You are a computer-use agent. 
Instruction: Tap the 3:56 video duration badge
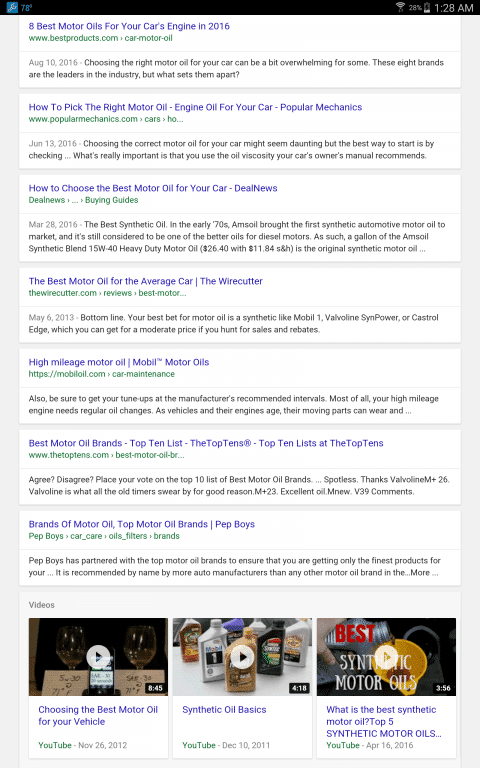(443, 688)
